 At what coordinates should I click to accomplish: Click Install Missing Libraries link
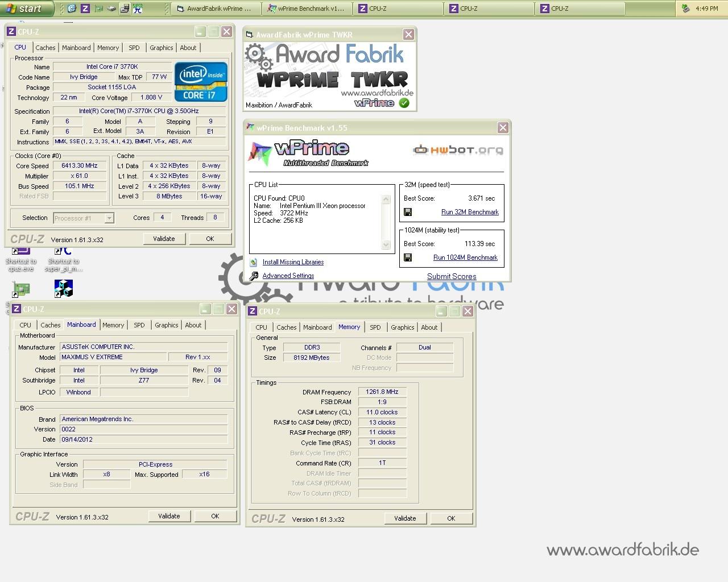coord(293,262)
